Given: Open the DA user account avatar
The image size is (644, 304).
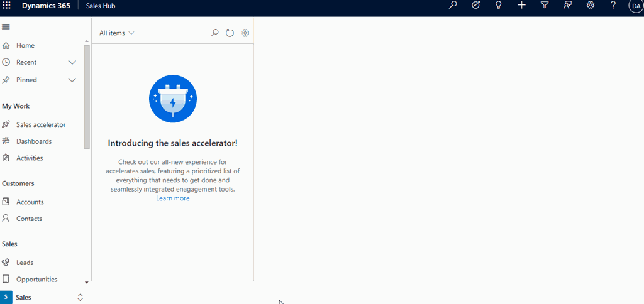Looking at the screenshot, I should [x=636, y=6].
